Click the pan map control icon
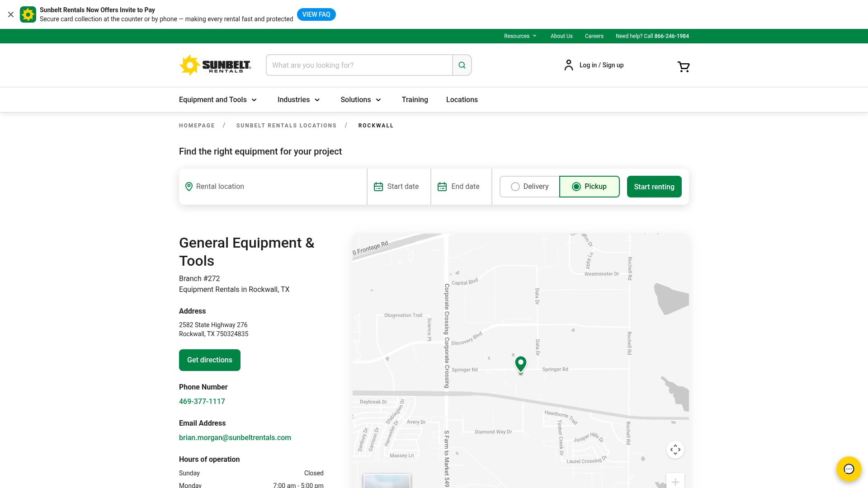This screenshot has height=488, width=868. click(675, 449)
